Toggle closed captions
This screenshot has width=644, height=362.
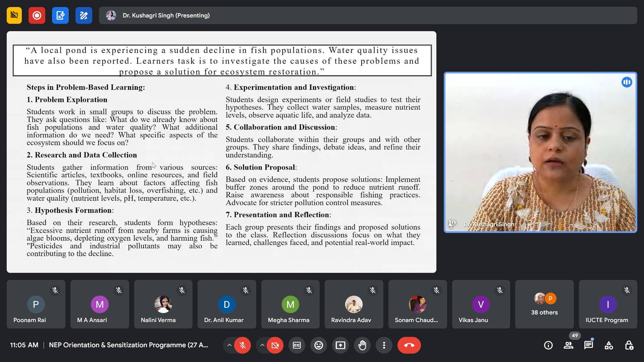[297, 345]
